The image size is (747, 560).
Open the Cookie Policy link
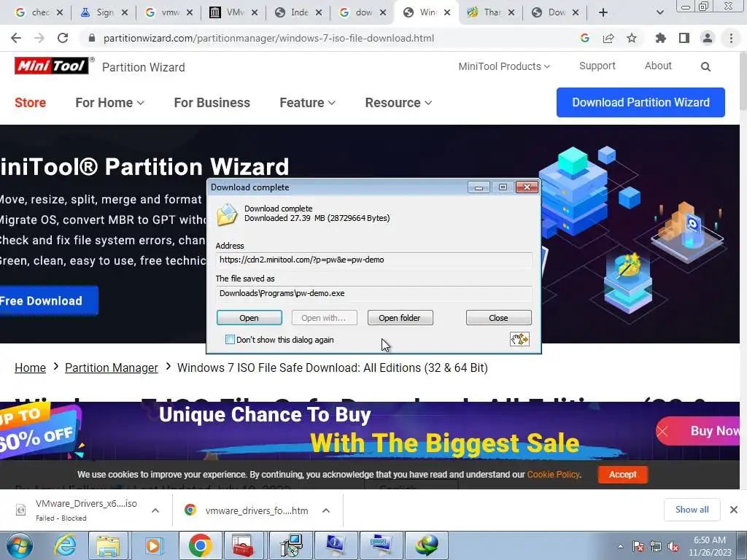point(553,474)
